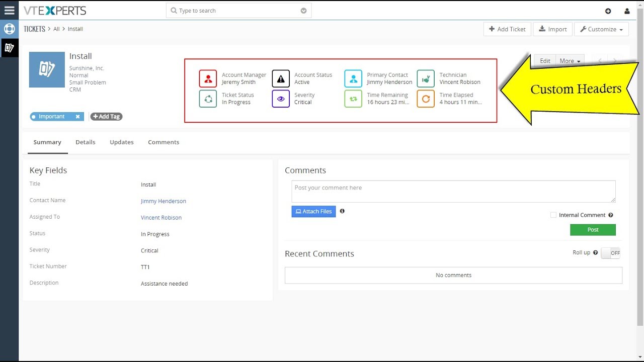Click the Jeremy Smith account manager text
This screenshot has width=644, height=362.
[238, 82]
